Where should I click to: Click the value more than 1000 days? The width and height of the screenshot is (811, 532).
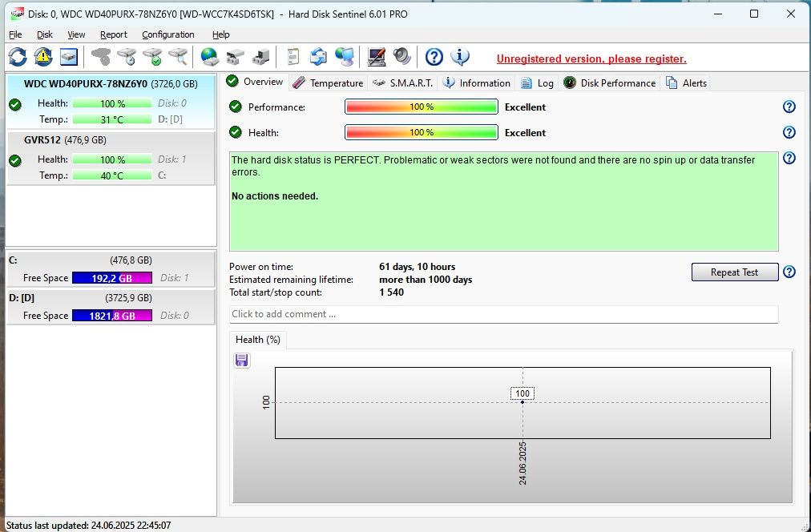426,280
